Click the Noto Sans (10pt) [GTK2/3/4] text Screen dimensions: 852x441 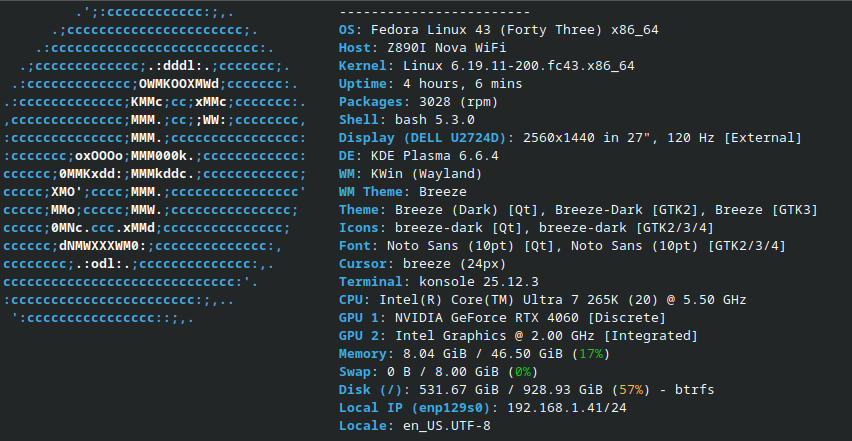[x=678, y=245]
